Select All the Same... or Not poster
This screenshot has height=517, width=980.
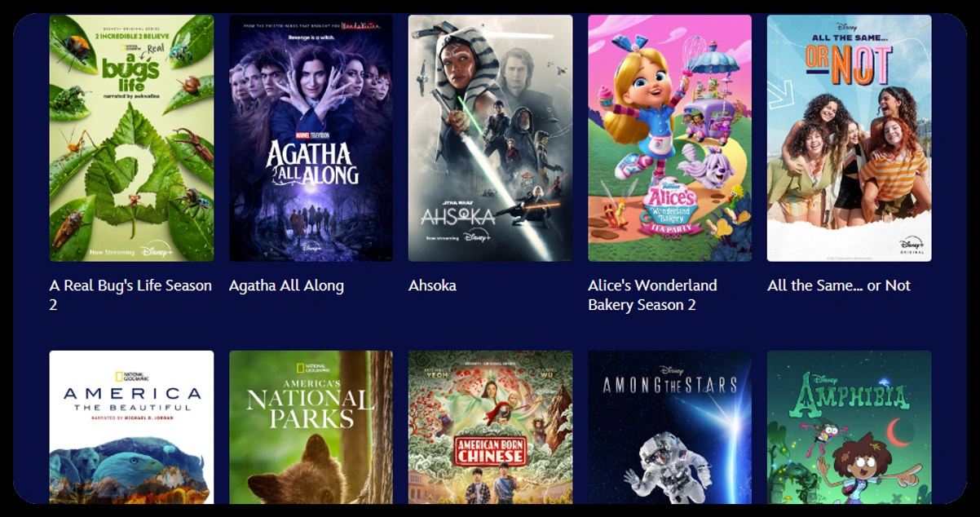click(849, 138)
